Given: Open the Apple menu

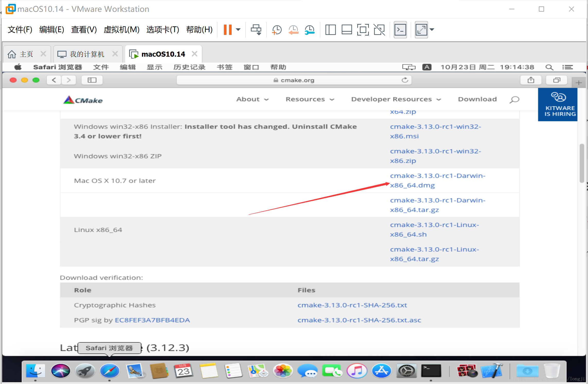Looking at the screenshot, I should point(18,67).
